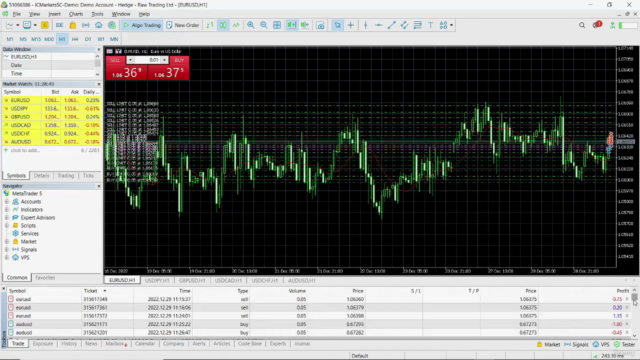Switch to candlestick chart icon
Viewport: 640px width, 360px height.
pyautogui.click(x=223, y=25)
